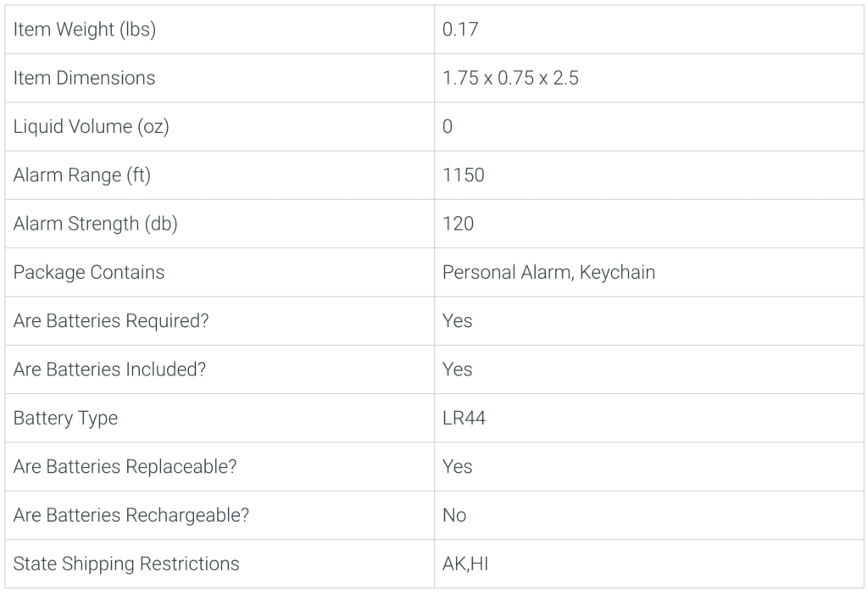Click the Package Contains label
Screen dimensions: 868x594
(88, 272)
